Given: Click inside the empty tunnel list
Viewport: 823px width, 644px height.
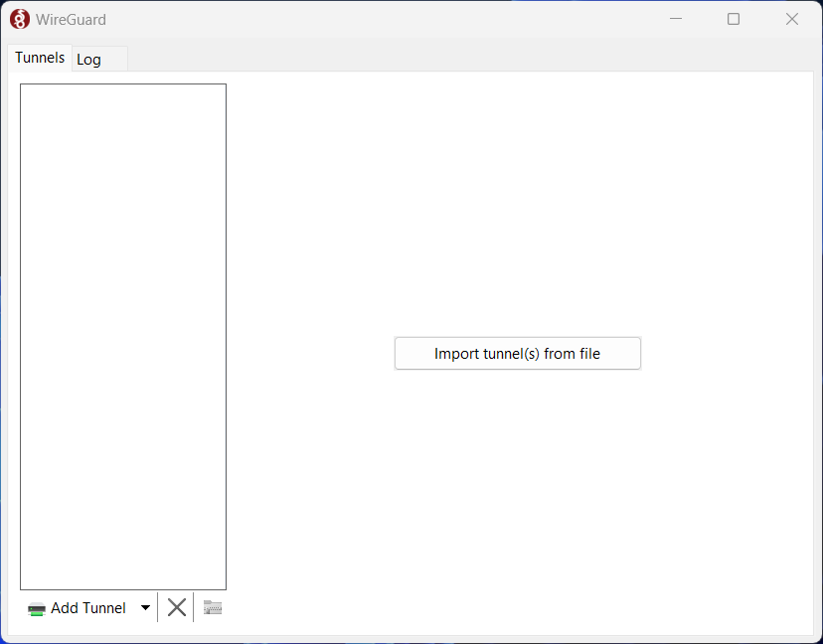Looking at the screenshot, I should (122, 336).
